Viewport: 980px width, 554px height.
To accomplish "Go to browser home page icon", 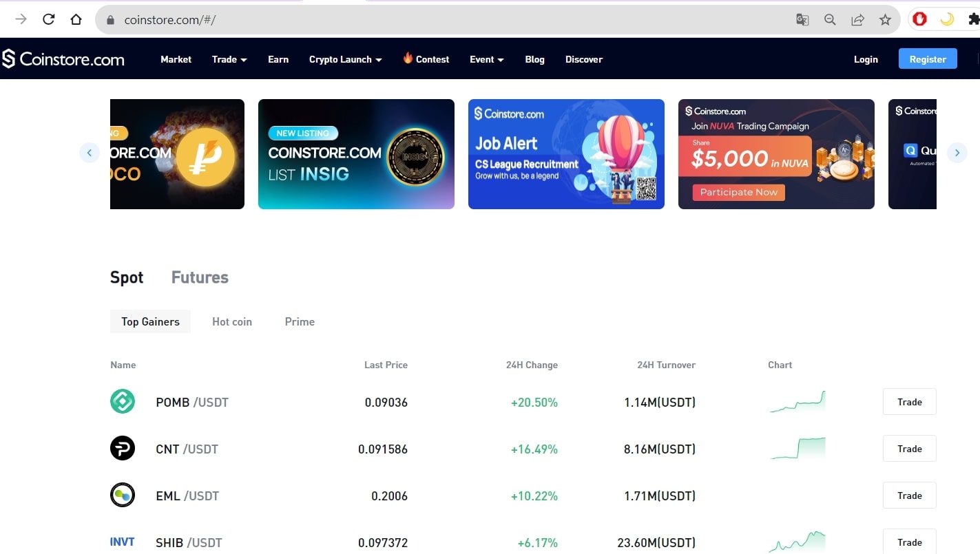I will coord(76,19).
